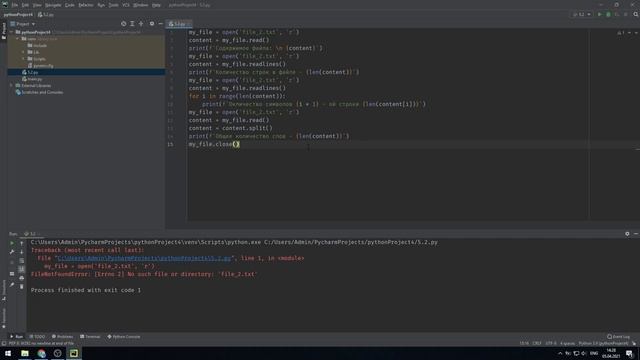
Task: Click the wrench icon in Run panel
Action: coord(12,252)
